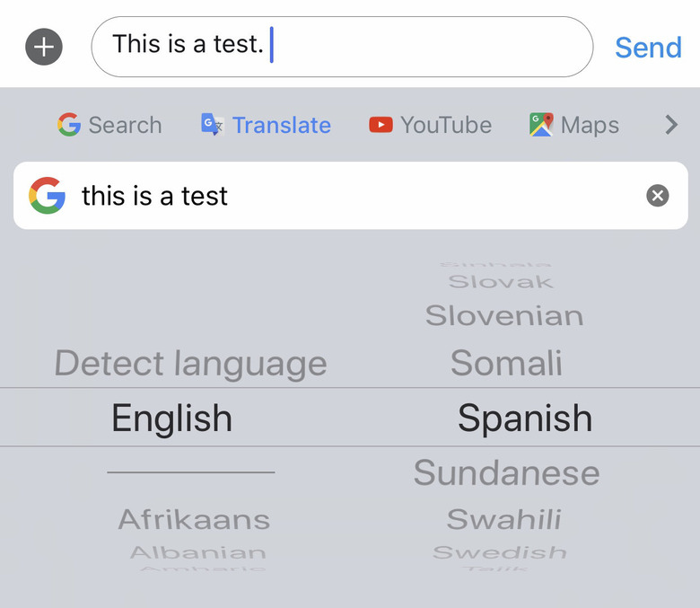Tap the plus icon beside message field
This screenshot has height=608, width=700.
44,47
